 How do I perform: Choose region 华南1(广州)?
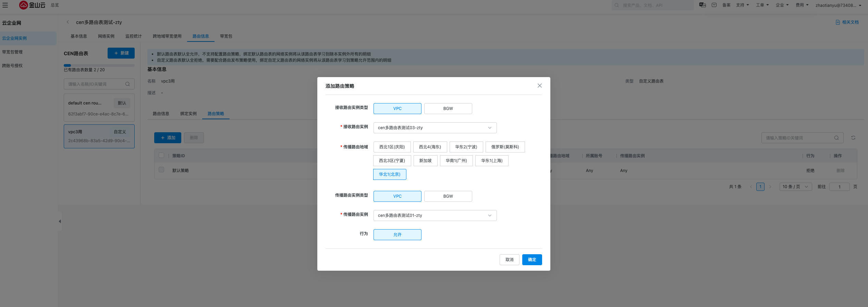coord(456,161)
